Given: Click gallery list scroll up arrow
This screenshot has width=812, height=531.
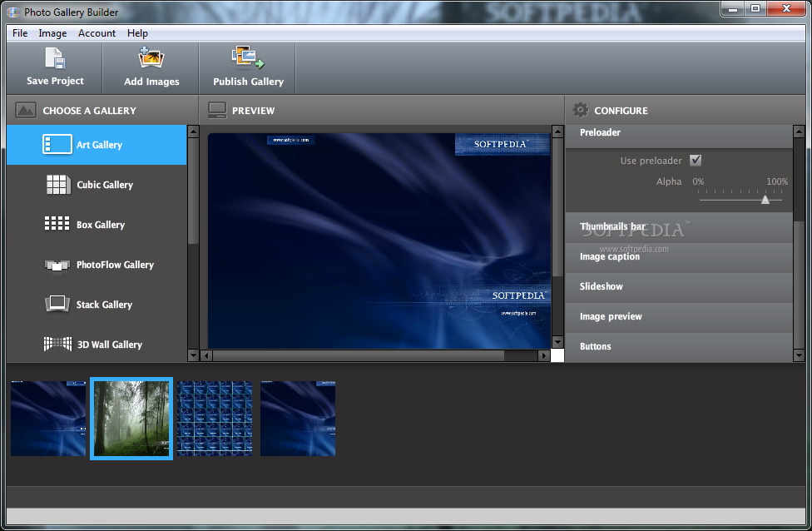Looking at the screenshot, I should [193, 131].
